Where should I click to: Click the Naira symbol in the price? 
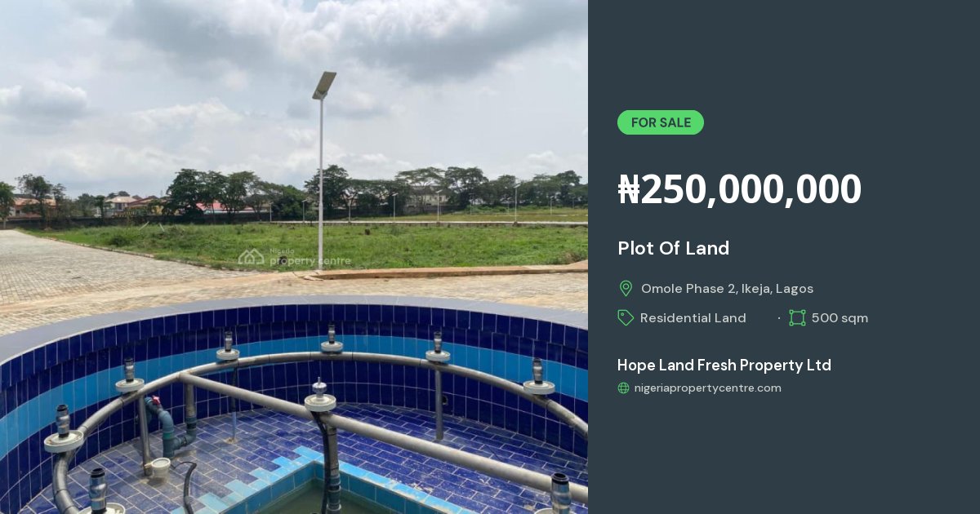[x=629, y=189]
